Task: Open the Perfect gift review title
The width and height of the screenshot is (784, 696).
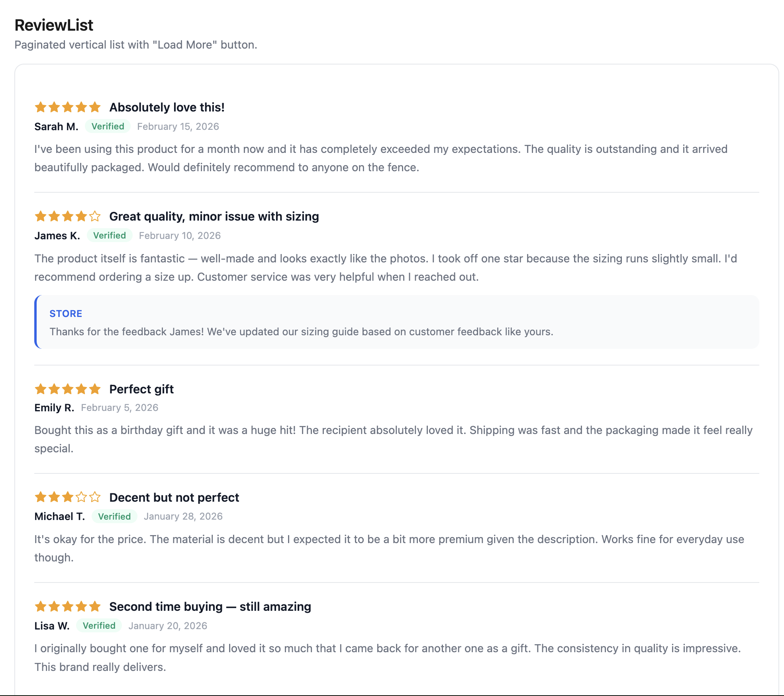Action: (141, 389)
